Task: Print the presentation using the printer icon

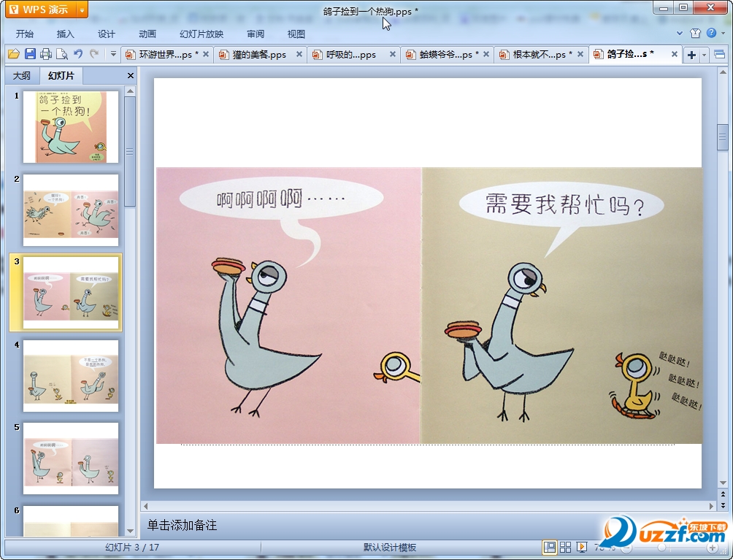Action: [x=46, y=54]
